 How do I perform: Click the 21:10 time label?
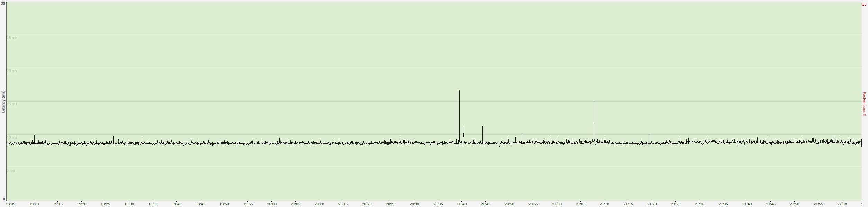coord(604,204)
